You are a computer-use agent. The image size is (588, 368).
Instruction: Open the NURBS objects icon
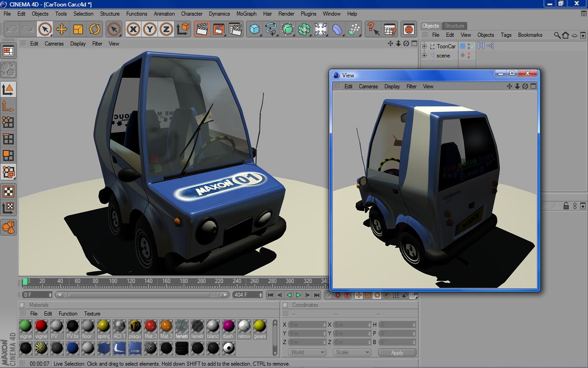point(288,29)
